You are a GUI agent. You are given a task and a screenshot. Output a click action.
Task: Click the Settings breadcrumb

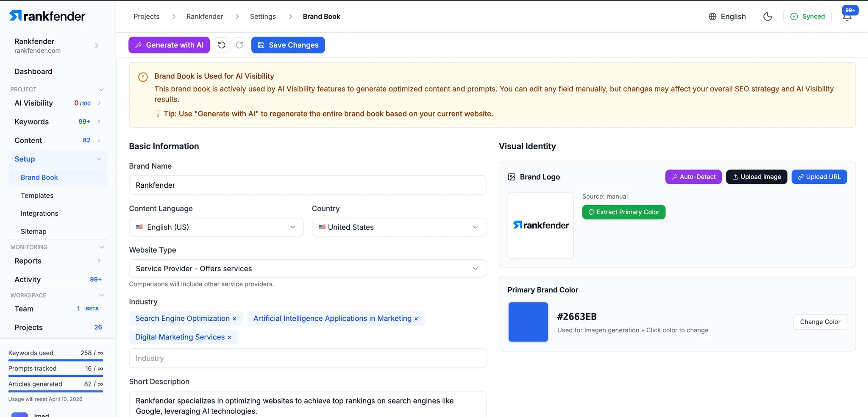pos(263,17)
